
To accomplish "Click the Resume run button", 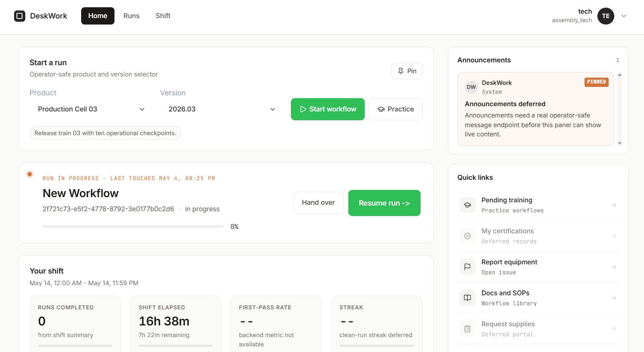I will [x=384, y=203].
